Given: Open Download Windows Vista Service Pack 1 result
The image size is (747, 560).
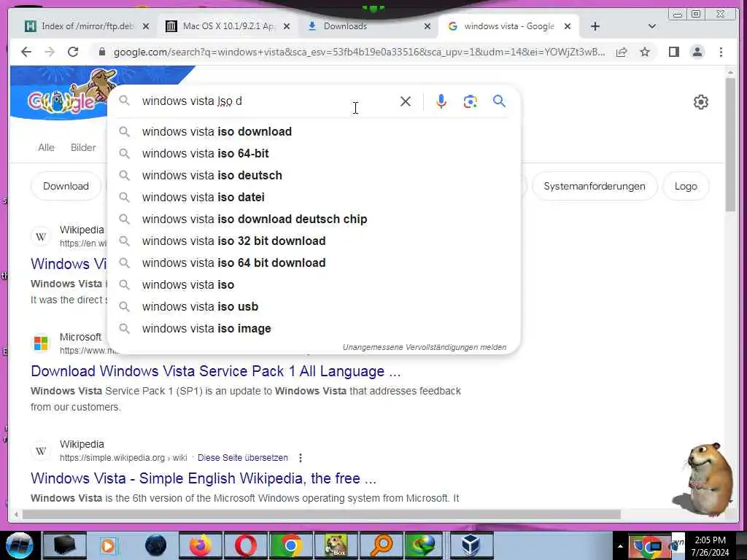Looking at the screenshot, I should (216, 371).
